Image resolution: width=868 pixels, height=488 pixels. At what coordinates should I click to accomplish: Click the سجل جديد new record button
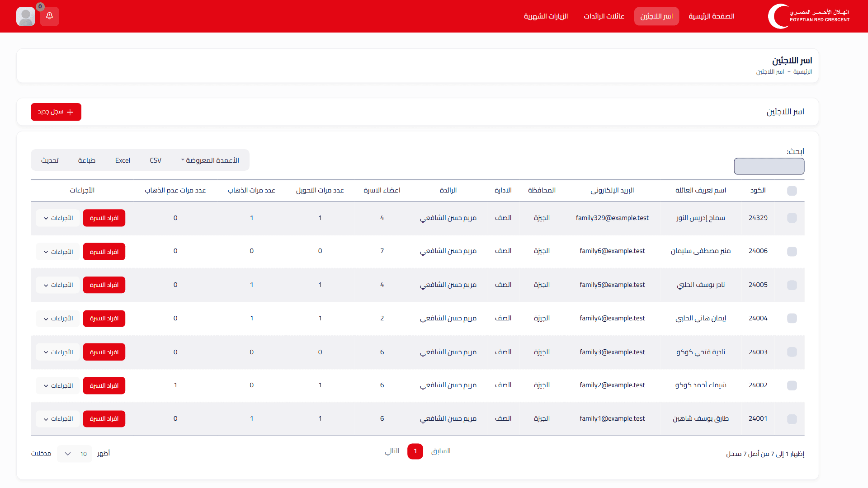(x=56, y=112)
